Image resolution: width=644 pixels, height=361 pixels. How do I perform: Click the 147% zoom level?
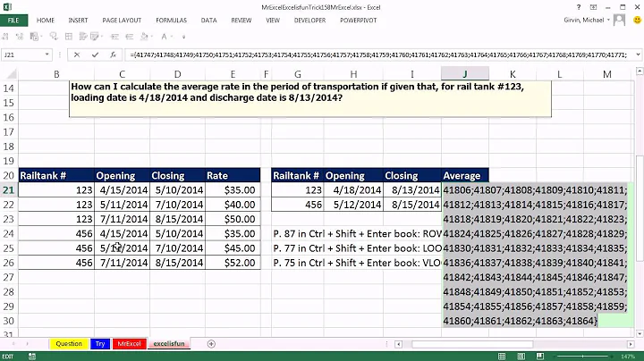[628, 357]
